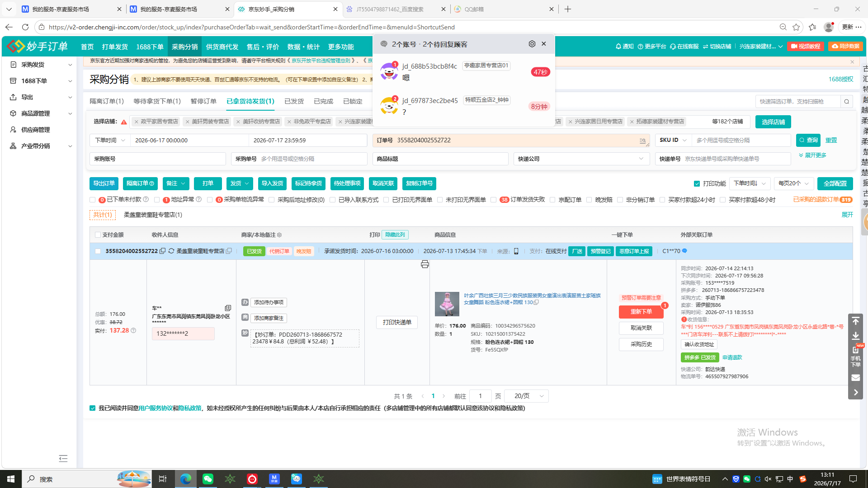Click the 重新下单 button

(641, 312)
